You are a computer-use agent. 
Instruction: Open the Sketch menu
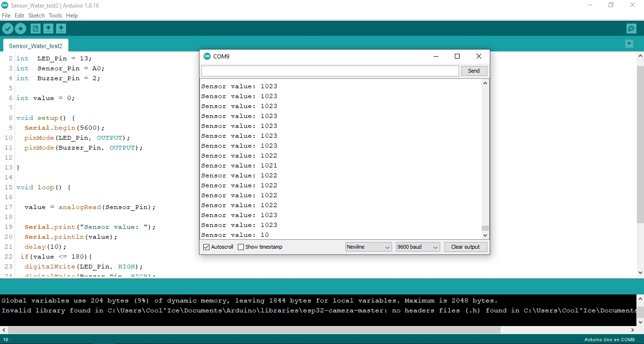pos(36,16)
